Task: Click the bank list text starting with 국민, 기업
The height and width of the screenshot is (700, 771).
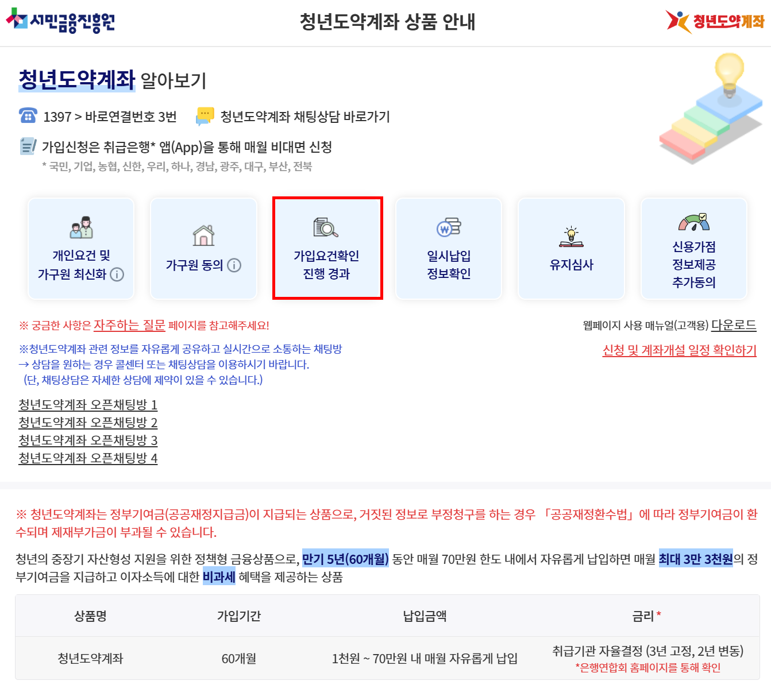Action: point(177,167)
